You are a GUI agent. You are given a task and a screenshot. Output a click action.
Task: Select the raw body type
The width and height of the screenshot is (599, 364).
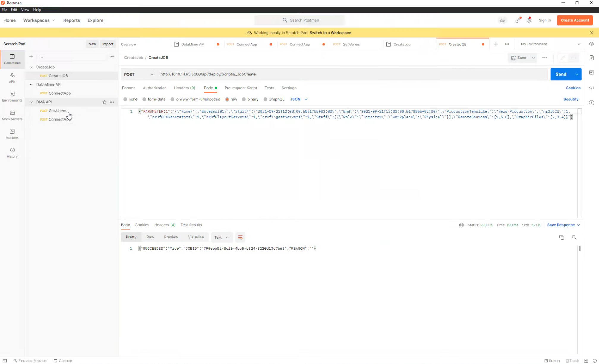[x=231, y=99]
